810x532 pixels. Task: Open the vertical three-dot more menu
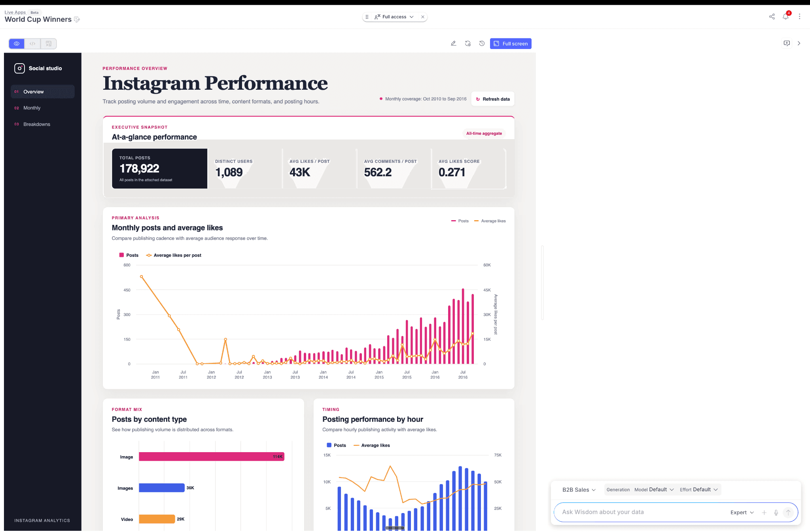point(800,17)
